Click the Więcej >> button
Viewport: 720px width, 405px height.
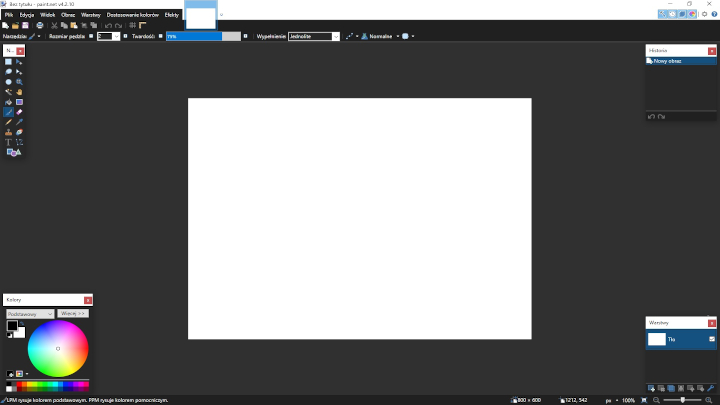click(x=73, y=313)
